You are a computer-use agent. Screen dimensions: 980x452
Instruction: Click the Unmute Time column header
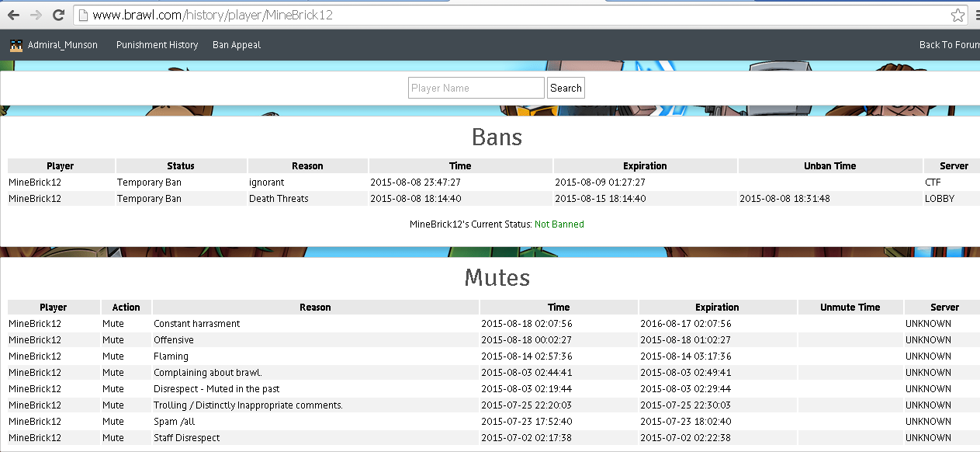850,308
